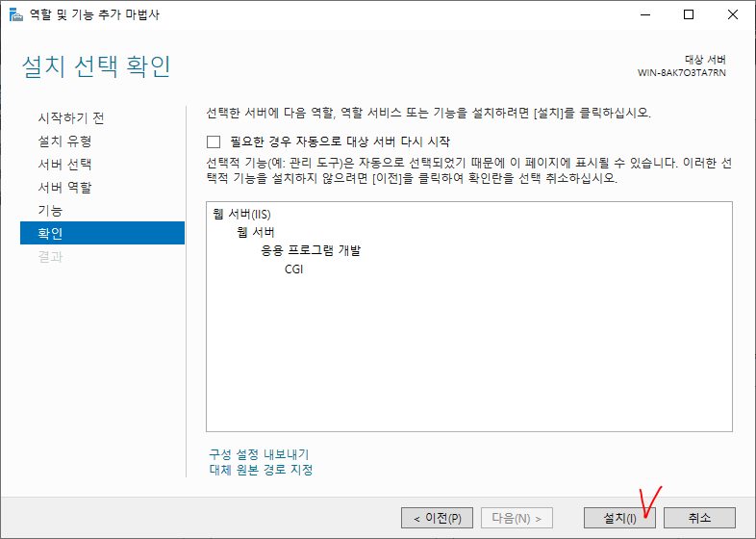The image size is (756, 539).
Task: Click the wizard icon in the title bar
Action: [16, 14]
